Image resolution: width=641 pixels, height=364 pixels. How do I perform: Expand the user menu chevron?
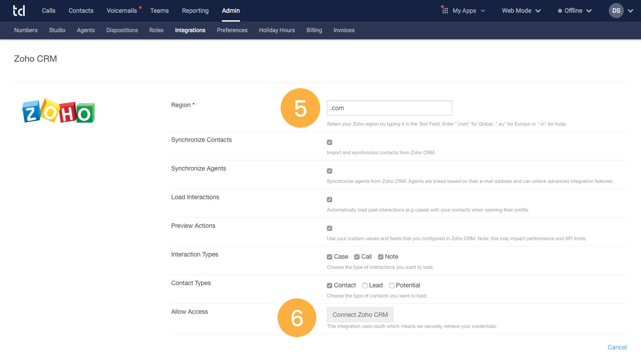click(631, 11)
